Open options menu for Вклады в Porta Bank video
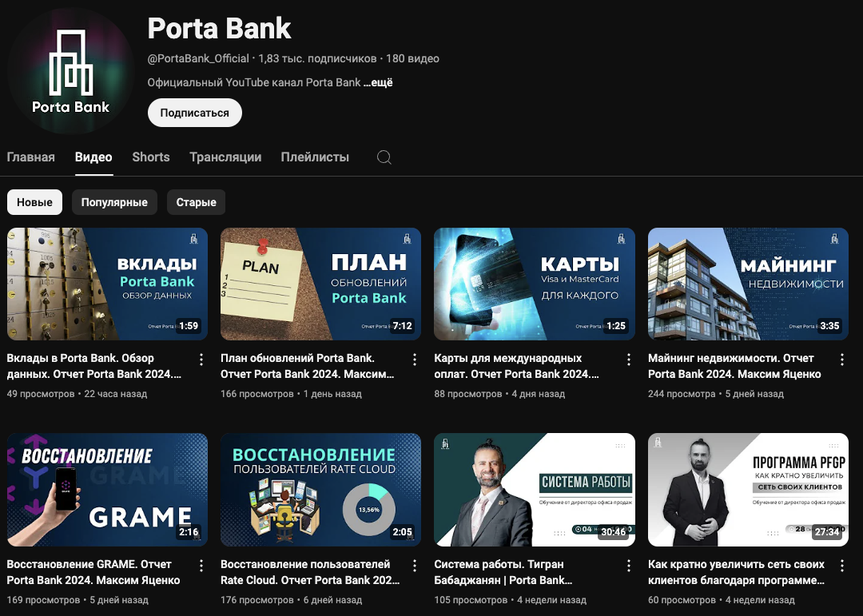 point(201,360)
